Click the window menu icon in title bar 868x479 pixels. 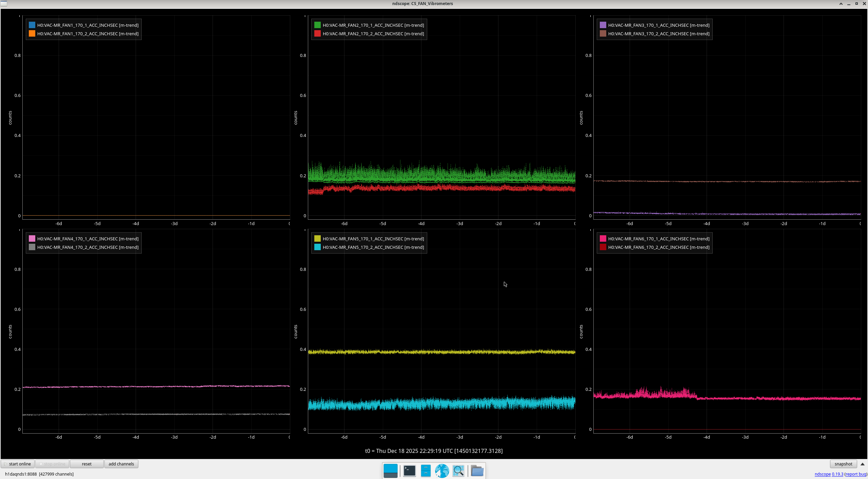(x=3, y=3)
